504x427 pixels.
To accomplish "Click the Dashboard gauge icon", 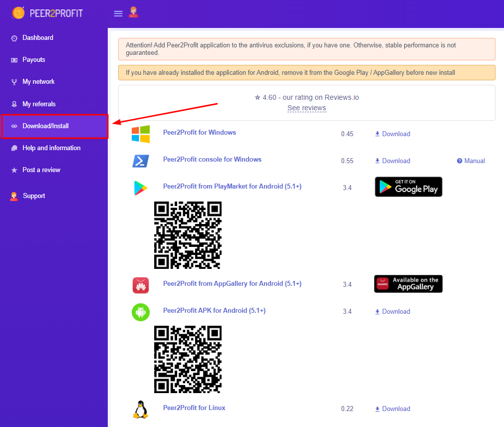I will pyautogui.click(x=14, y=38).
